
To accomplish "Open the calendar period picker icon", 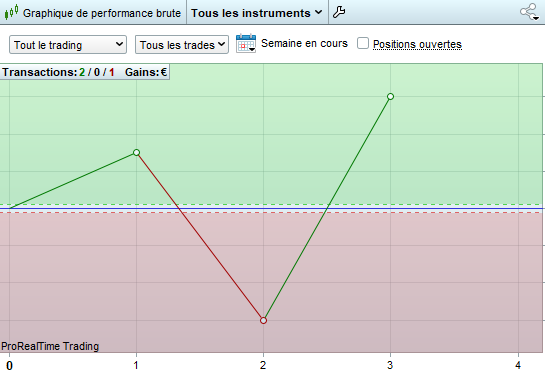I will pyautogui.click(x=246, y=44).
